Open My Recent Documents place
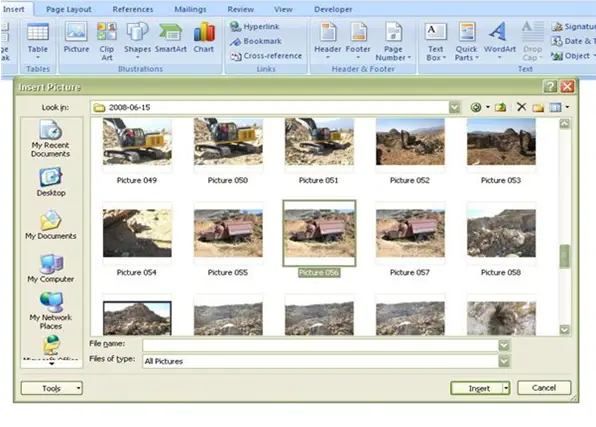This screenshot has width=596, height=427. 50,138
